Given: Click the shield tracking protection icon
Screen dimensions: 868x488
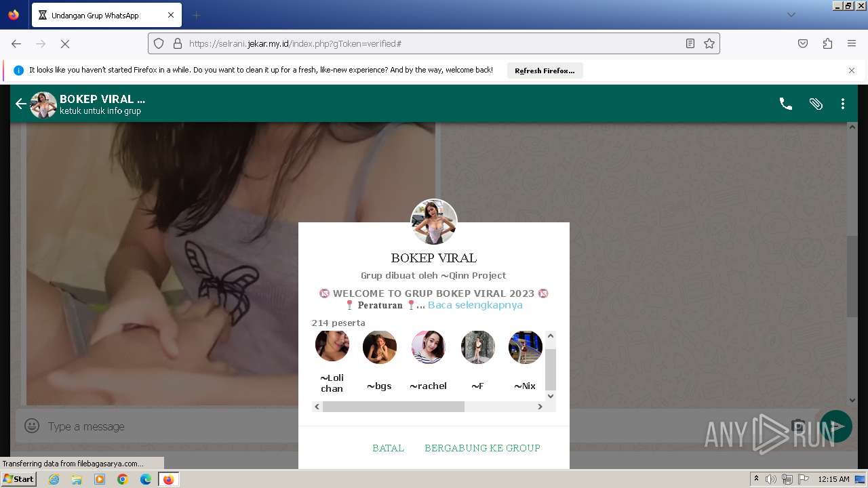Looking at the screenshot, I should tap(159, 43).
